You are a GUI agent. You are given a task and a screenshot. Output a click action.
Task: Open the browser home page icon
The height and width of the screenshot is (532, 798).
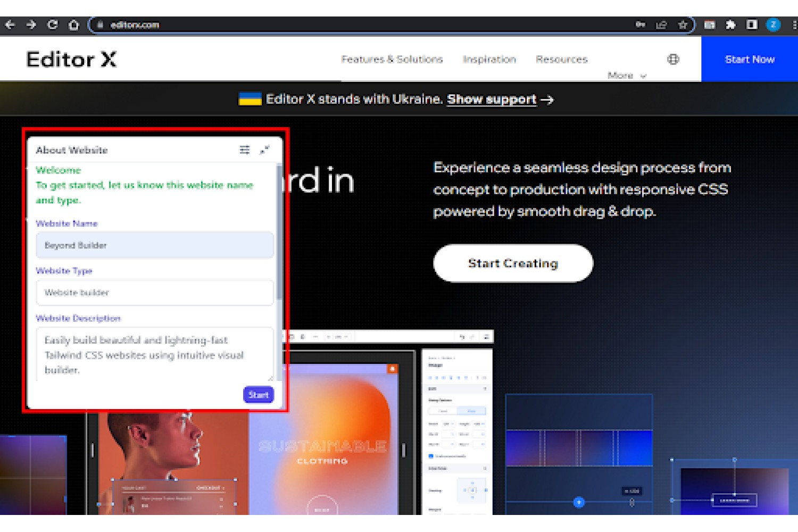point(74,24)
